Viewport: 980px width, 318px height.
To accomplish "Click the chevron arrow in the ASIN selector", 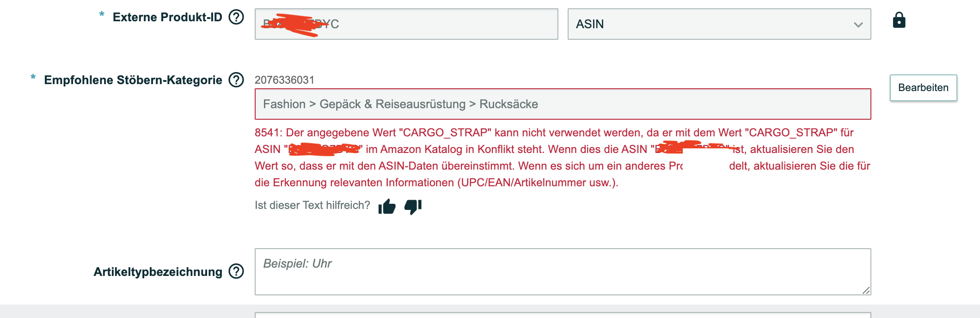I will [x=858, y=24].
